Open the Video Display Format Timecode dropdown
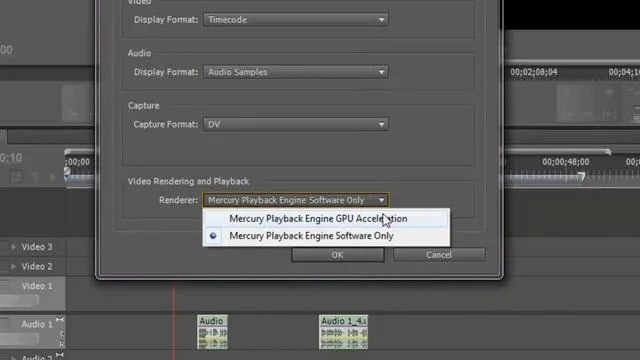Screen dimensions: 640x360 pyautogui.click(x=296, y=20)
